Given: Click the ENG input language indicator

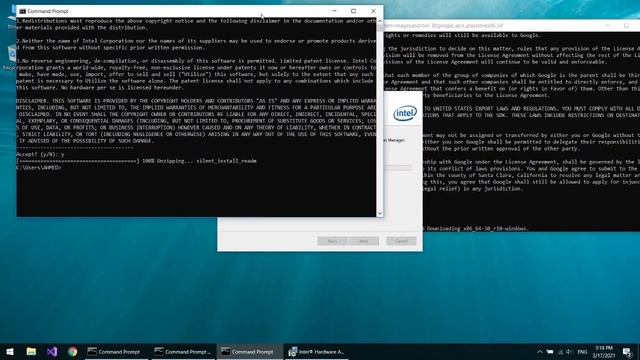Looking at the screenshot, I should coord(582,351).
